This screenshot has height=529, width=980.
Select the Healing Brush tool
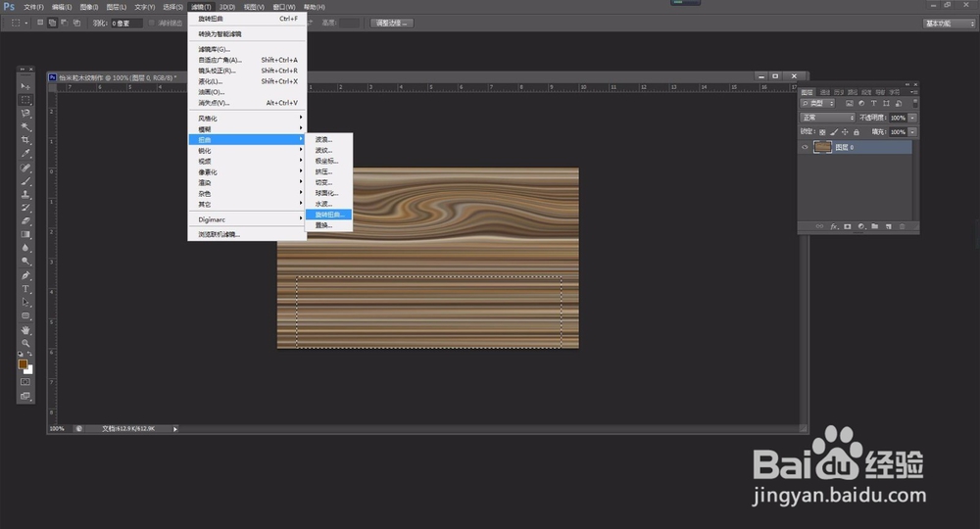[25, 168]
